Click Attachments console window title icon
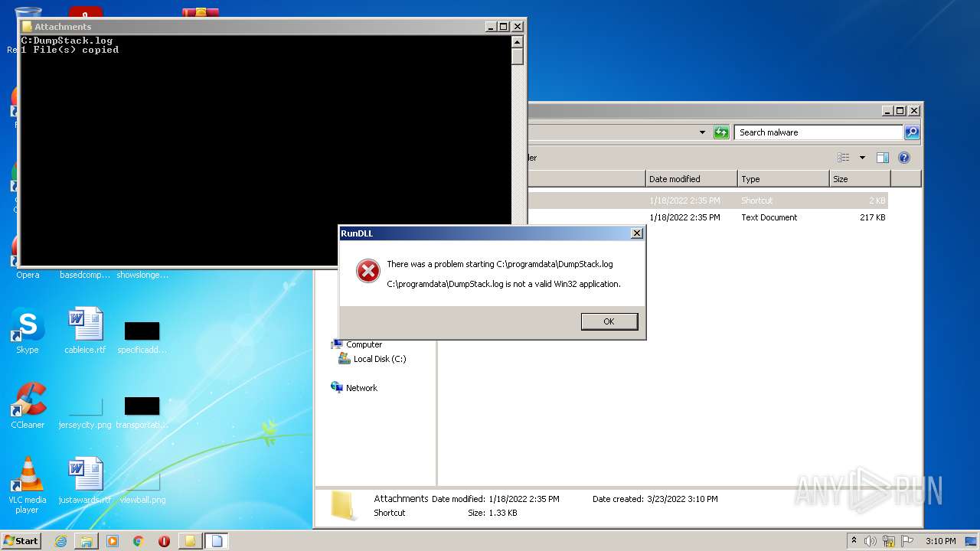The image size is (980, 551). (27, 27)
